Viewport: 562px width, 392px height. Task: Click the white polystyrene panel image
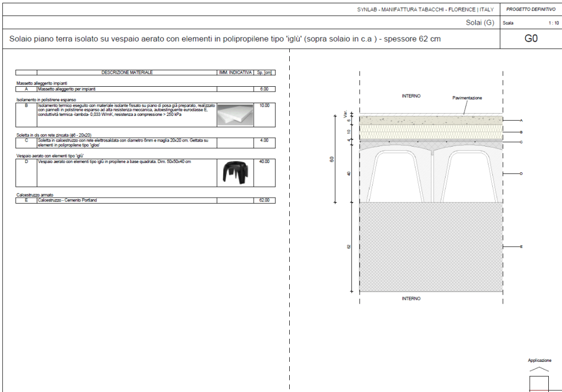coord(235,115)
